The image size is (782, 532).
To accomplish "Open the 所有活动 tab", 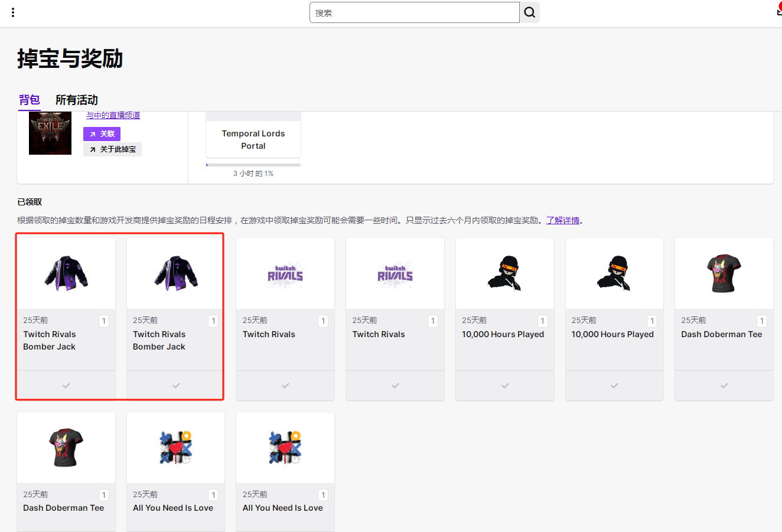I will pyautogui.click(x=77, y=100).
